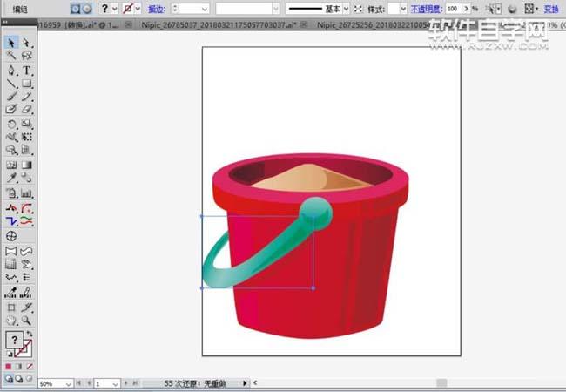The image size is (566, 392).
Task: Select the Pen tool
Action: (x=11, y=70)
